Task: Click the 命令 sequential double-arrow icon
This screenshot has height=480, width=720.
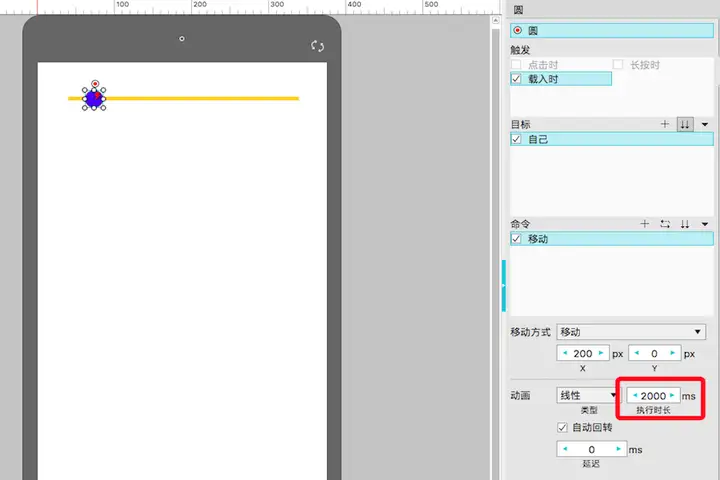Action: coord(685,224)
